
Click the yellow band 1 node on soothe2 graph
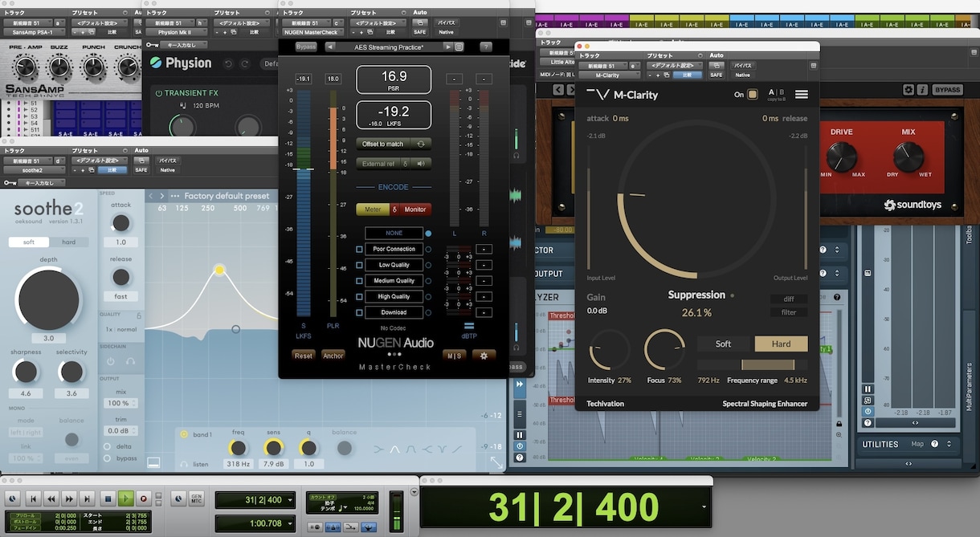[219, 271]
